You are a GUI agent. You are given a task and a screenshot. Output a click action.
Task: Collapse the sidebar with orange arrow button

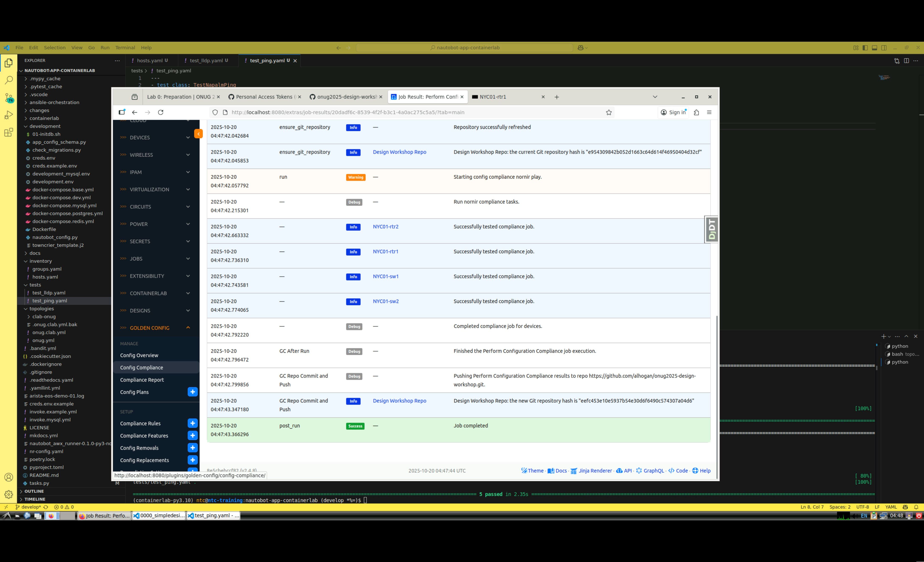(198, 134)
